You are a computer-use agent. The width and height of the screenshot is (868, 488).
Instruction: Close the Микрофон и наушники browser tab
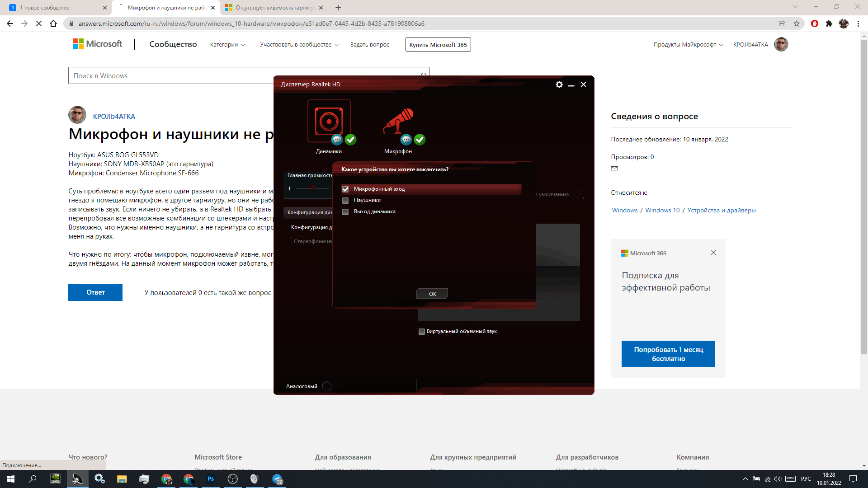click(x=213, y=8)
